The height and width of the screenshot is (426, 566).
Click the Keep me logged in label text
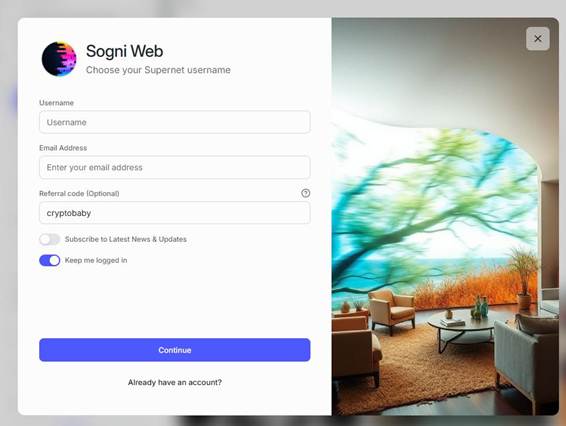96,260
